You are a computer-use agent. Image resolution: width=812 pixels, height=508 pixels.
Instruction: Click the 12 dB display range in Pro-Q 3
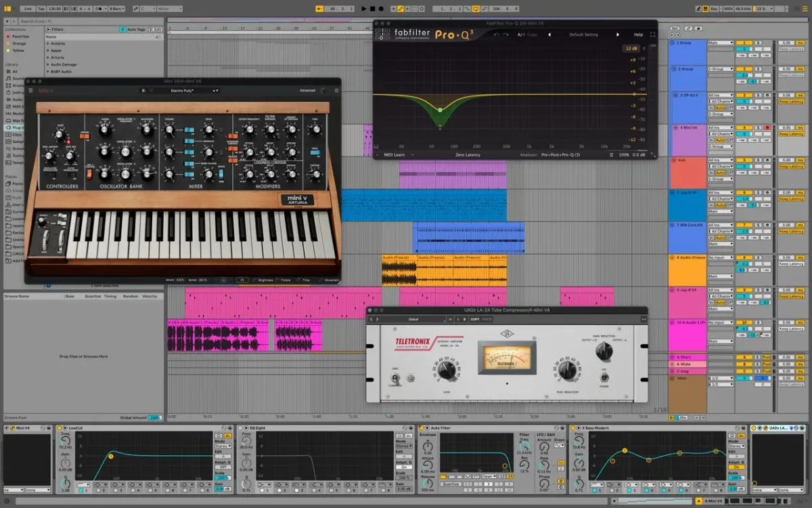click(x=631, y=49)
